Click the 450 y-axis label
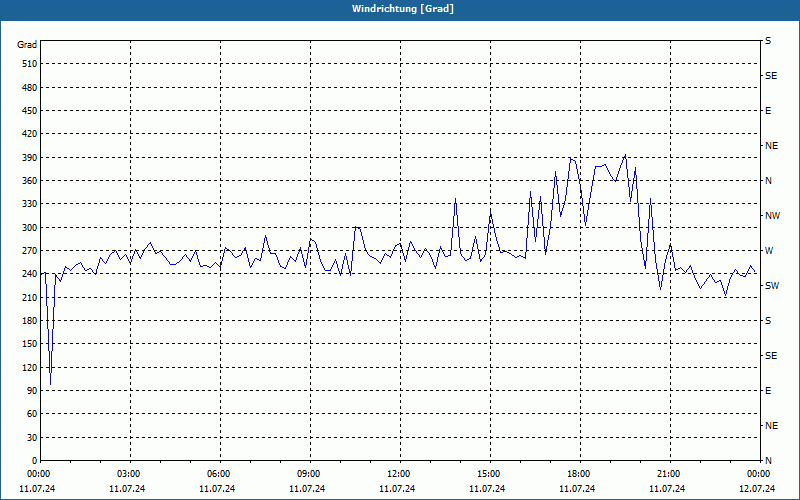Image resolution: width=800 pixels, height=500 pixels. click(29, 111)
